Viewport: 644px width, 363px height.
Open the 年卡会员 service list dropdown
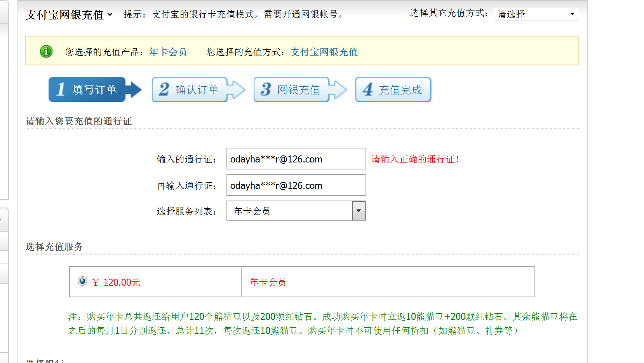click(296, 211)
